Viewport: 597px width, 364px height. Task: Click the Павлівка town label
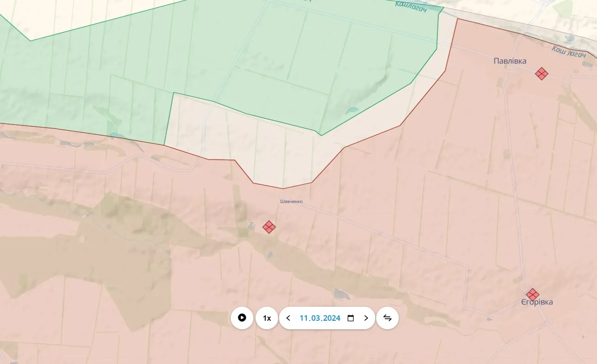tap(510, 61)
